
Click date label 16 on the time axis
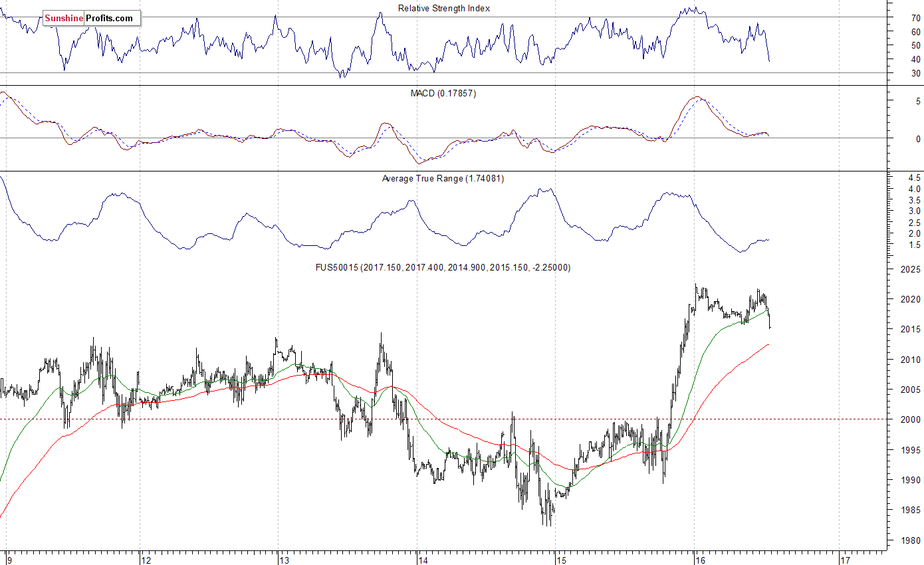coord(701,559)
